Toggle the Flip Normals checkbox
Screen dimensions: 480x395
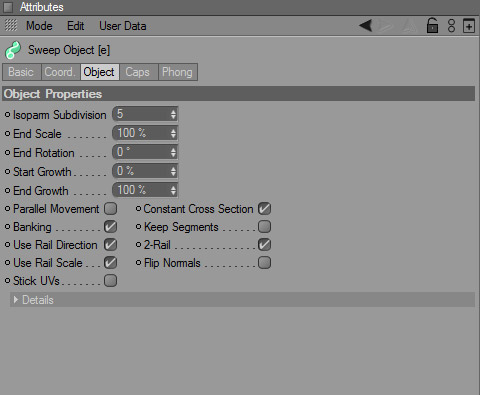(x=264, y=263)
